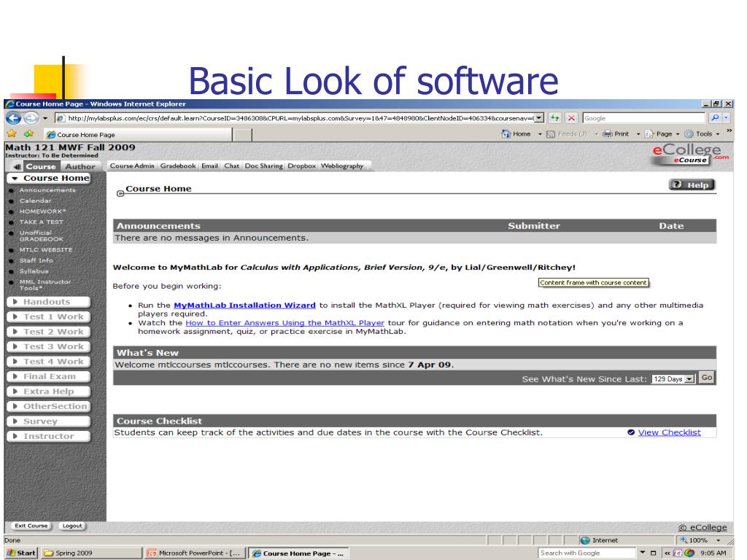Image resolution: width=747 pixels, height=560 pixels.
Task: Open the Doc Sharing tab
Action: (x=263, y=166)
